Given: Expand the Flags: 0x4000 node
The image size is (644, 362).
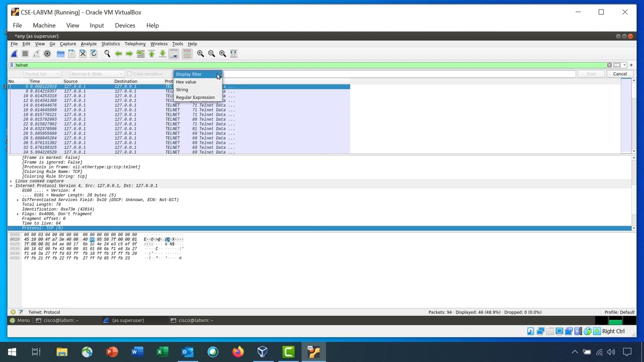Looking at the screenshot, I should point(18,214).
